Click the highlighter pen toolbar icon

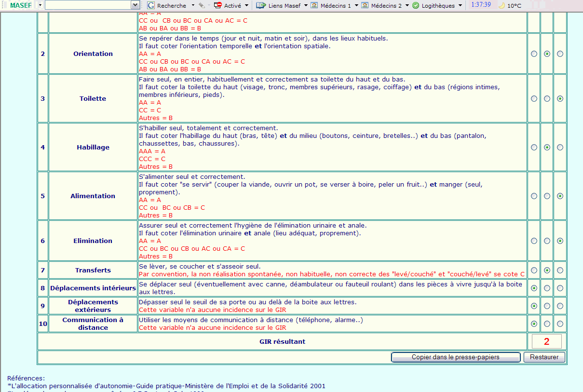pos(202,5)
